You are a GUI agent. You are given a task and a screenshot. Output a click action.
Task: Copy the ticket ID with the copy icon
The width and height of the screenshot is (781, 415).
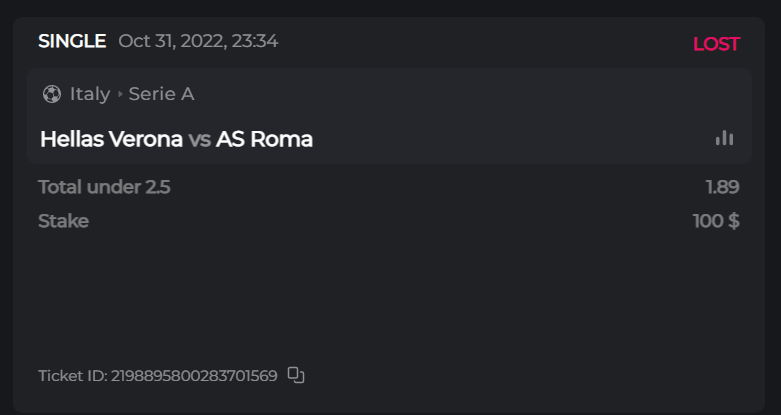click(295, 375)
